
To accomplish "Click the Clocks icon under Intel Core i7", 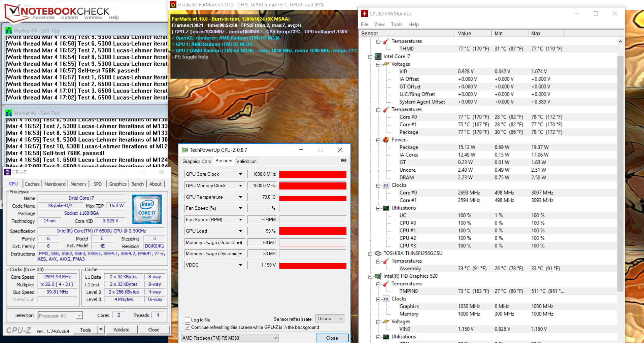I will (x=386, y=185).
